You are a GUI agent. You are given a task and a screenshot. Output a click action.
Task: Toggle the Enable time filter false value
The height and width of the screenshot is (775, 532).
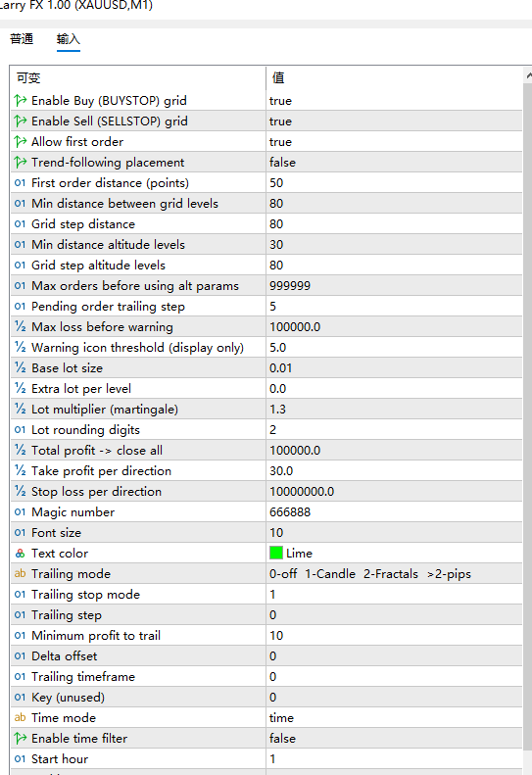394,739
